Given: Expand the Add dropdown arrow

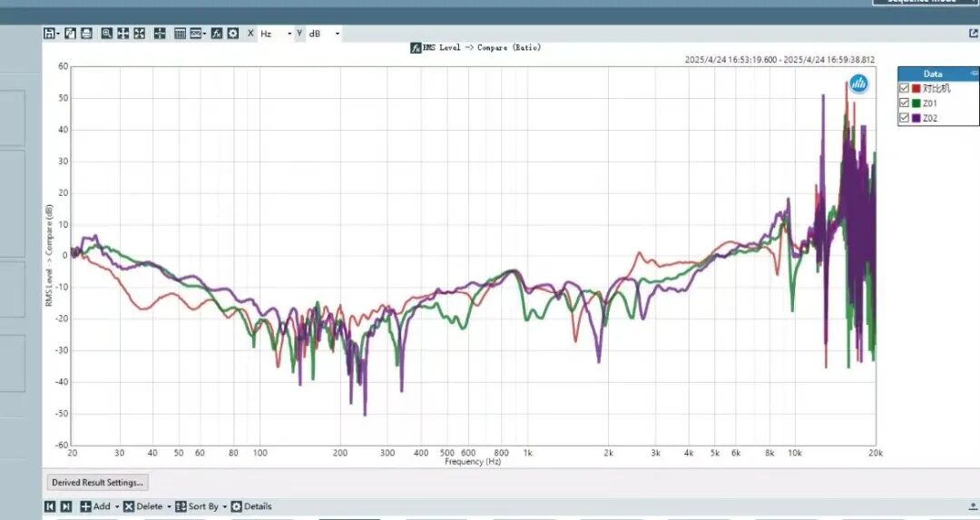Looking at the screenshot, I should pos(116,507).
